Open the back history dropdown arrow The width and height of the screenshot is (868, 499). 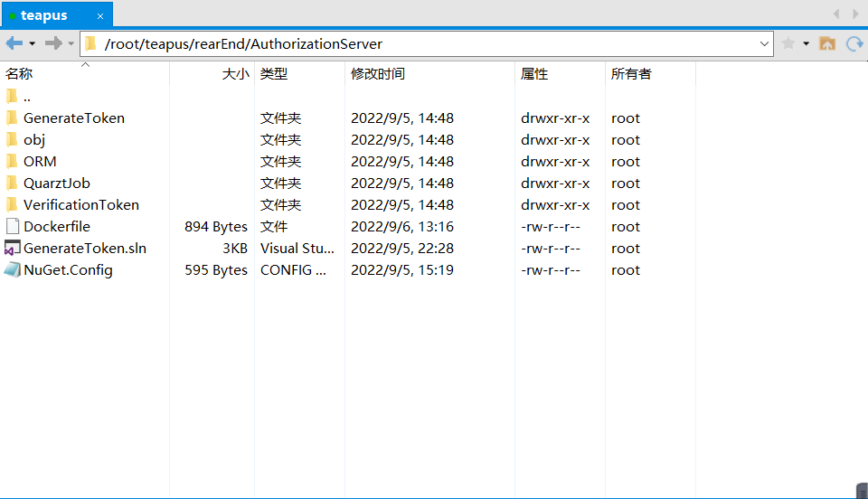coord(33,43)
